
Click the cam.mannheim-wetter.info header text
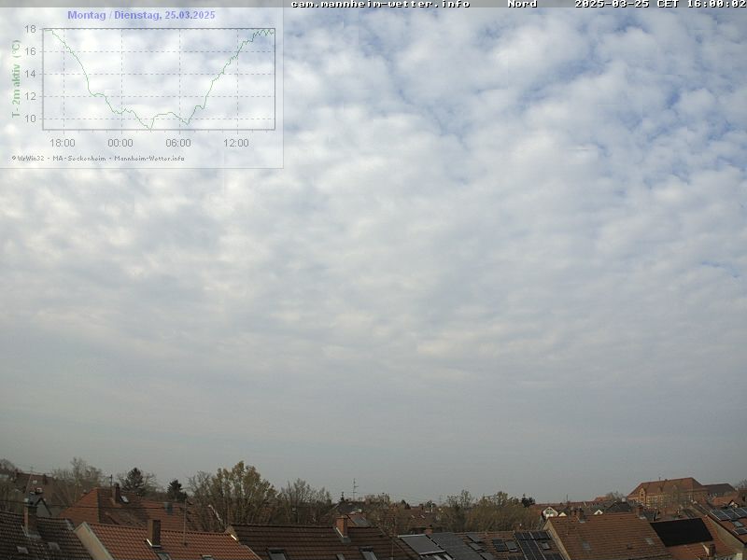[380, 4]
